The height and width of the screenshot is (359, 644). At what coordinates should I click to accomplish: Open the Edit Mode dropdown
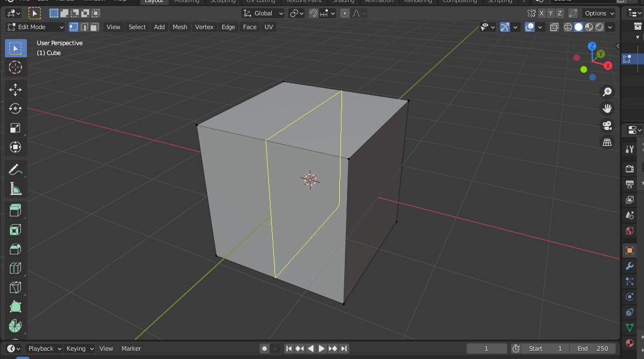pyautogui.click(x=36, y=27)
